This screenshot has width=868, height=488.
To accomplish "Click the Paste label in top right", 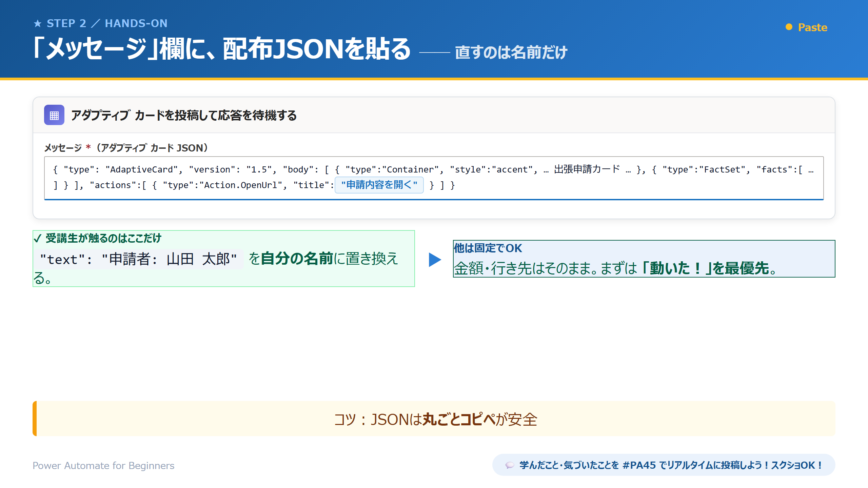I will click(813, 27).
